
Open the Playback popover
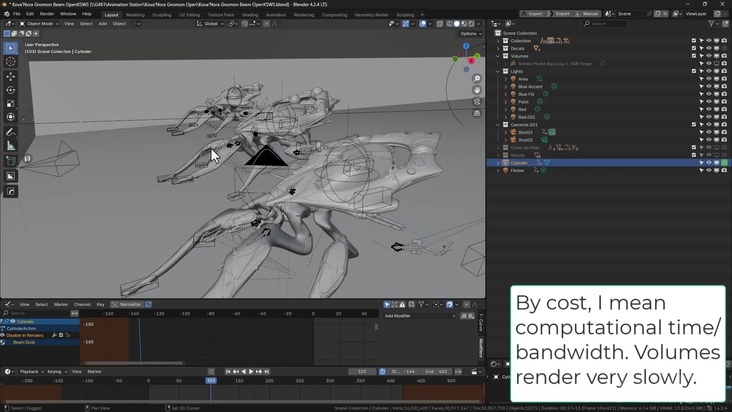[x=31, y=371]
